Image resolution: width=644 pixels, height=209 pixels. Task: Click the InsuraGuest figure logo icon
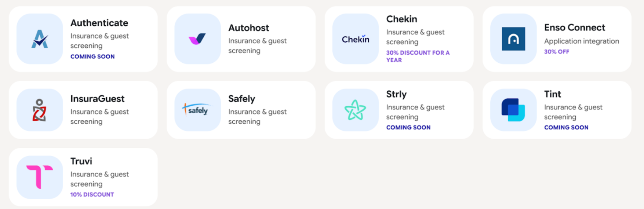tap(40, 110)
